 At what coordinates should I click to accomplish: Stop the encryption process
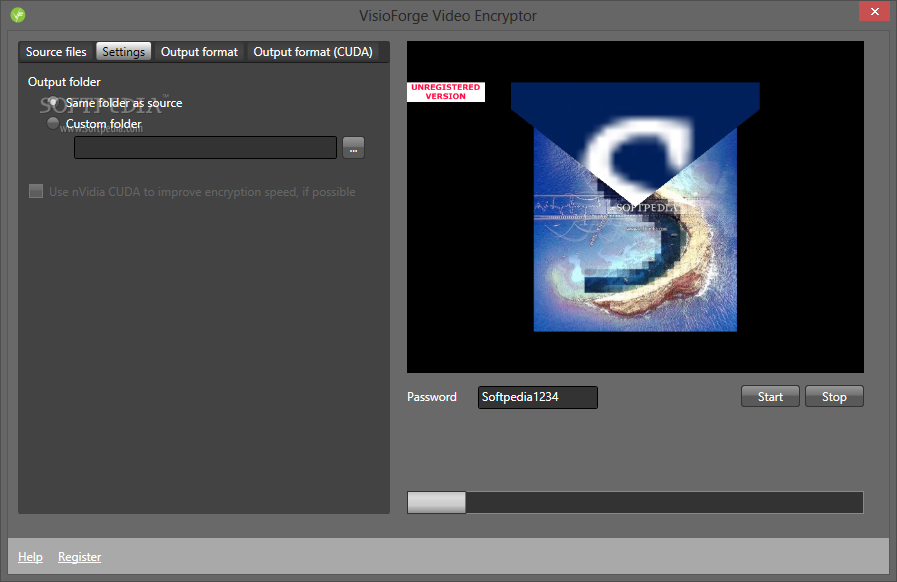(x=834, y=397)
